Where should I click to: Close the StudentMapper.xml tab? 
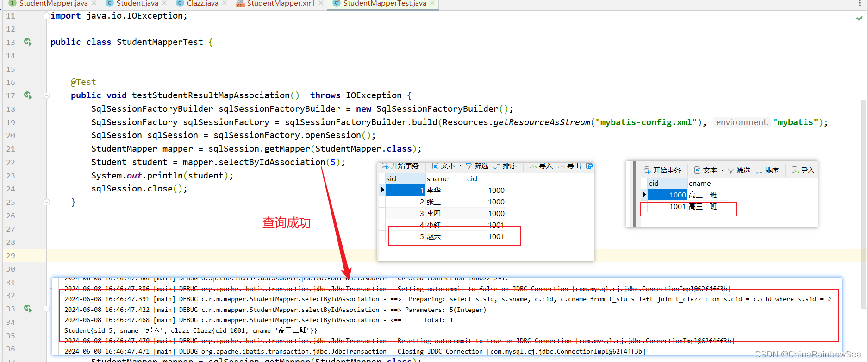[x=321, y=3]
